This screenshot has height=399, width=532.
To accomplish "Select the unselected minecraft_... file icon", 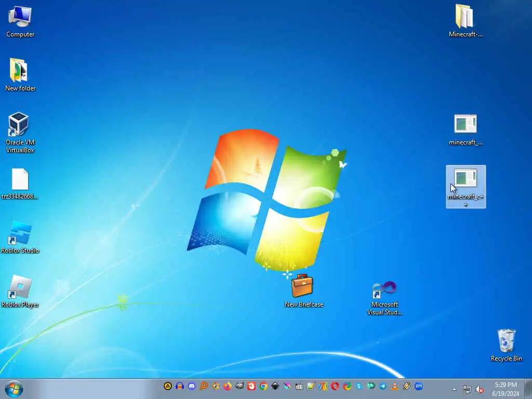I will 465,130.
